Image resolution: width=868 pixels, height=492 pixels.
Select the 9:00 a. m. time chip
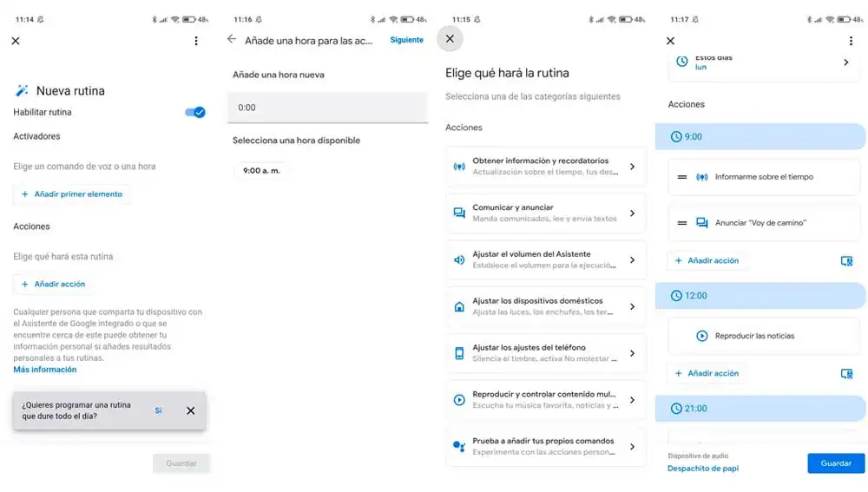[261, 170]
